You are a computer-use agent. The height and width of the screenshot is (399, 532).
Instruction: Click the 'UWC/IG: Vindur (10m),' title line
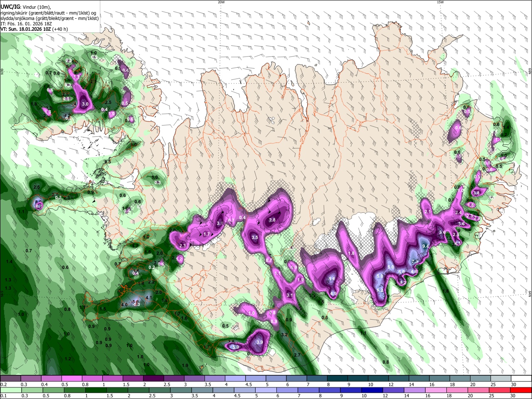[x=26, y=7]
